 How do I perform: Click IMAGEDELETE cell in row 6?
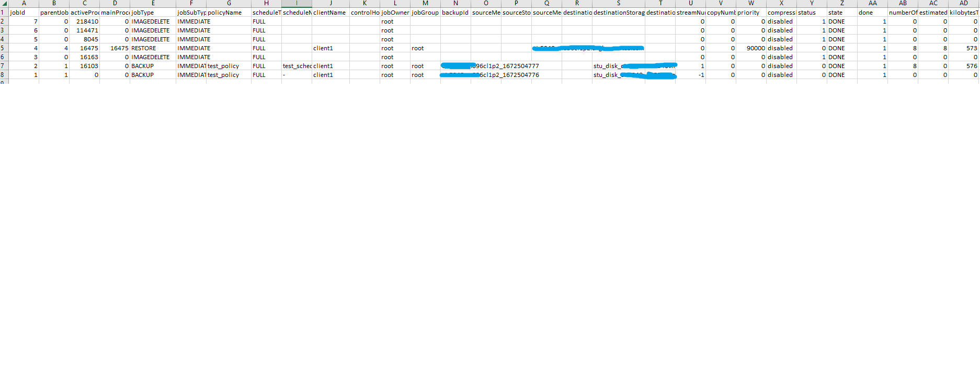pos(153,57)
